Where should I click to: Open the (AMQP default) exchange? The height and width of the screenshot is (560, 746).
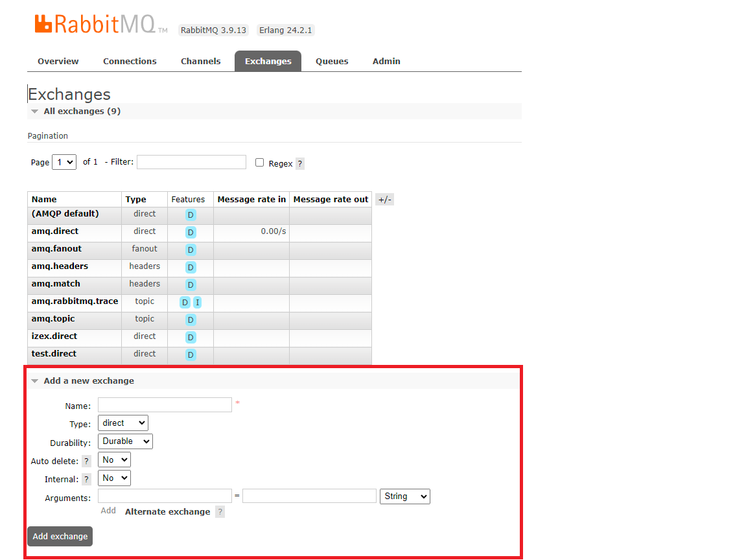(65, 214)
